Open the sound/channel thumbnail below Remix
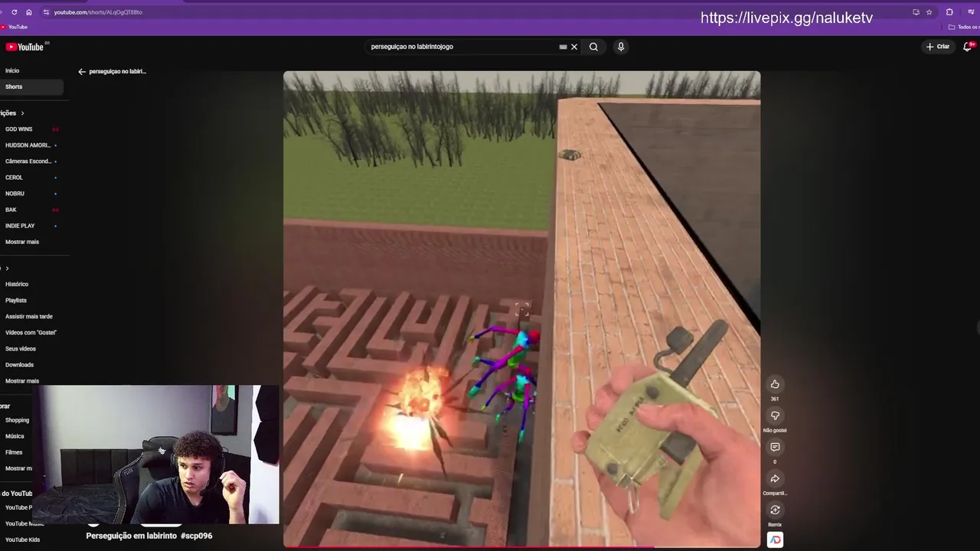 [775, 540]
